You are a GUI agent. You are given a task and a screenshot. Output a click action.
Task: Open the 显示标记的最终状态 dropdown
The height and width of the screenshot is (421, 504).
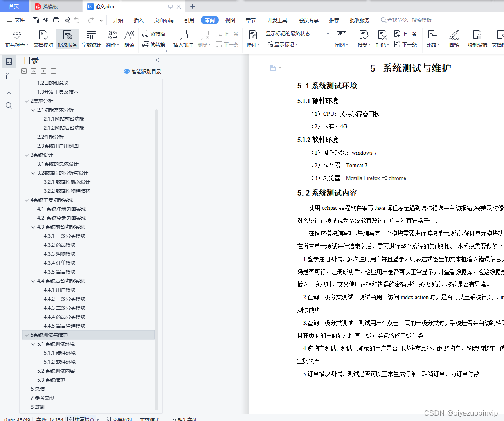click(x=297, y=34)
